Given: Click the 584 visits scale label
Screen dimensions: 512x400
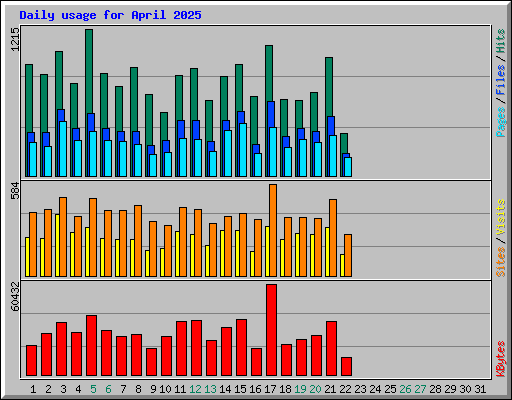Looking at the screenshot, I should click(15, 190).
